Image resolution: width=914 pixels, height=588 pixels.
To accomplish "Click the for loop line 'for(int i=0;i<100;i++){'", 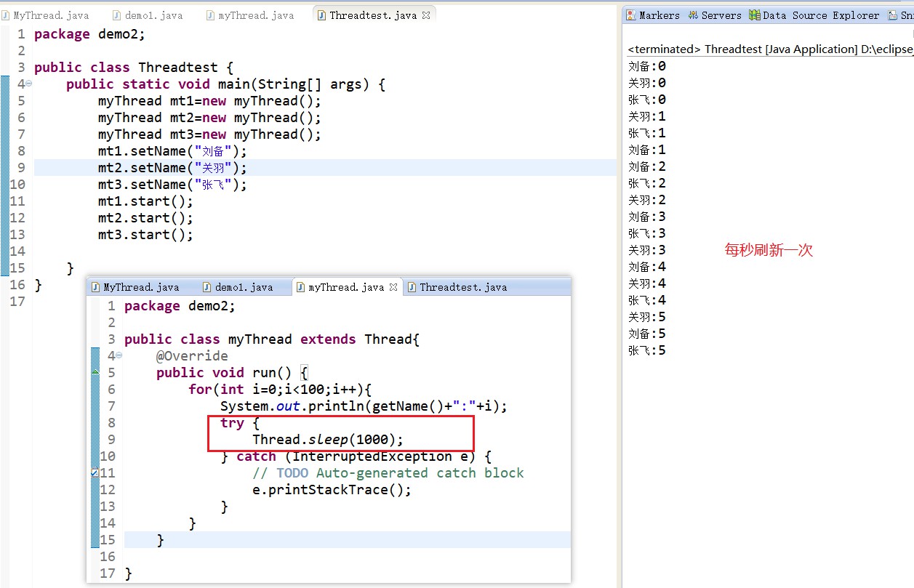I will (280, 390).
